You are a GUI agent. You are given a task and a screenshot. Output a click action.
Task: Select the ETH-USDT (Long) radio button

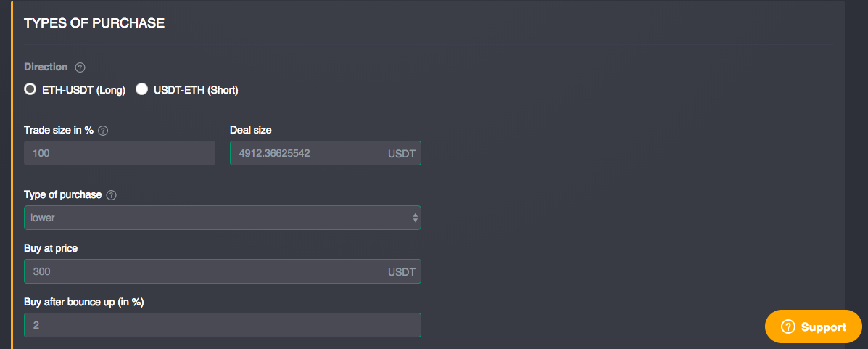pos(30,89)
